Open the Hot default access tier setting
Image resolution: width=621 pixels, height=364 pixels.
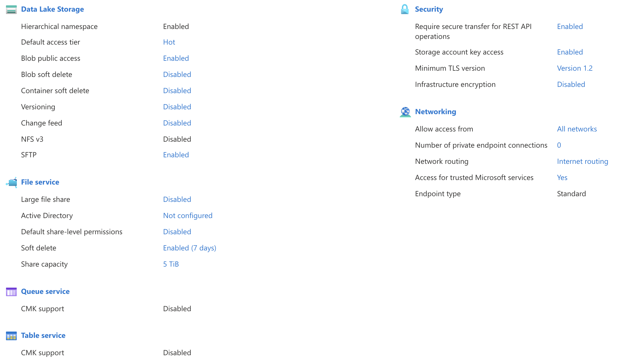coord(169,42)
